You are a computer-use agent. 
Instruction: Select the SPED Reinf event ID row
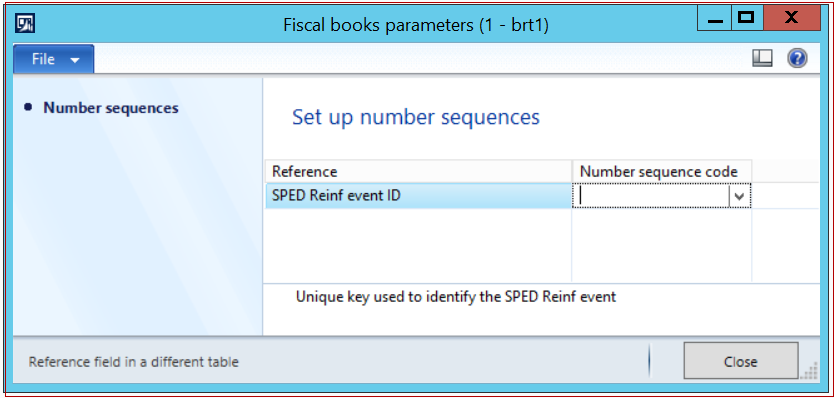coord(419,196)
